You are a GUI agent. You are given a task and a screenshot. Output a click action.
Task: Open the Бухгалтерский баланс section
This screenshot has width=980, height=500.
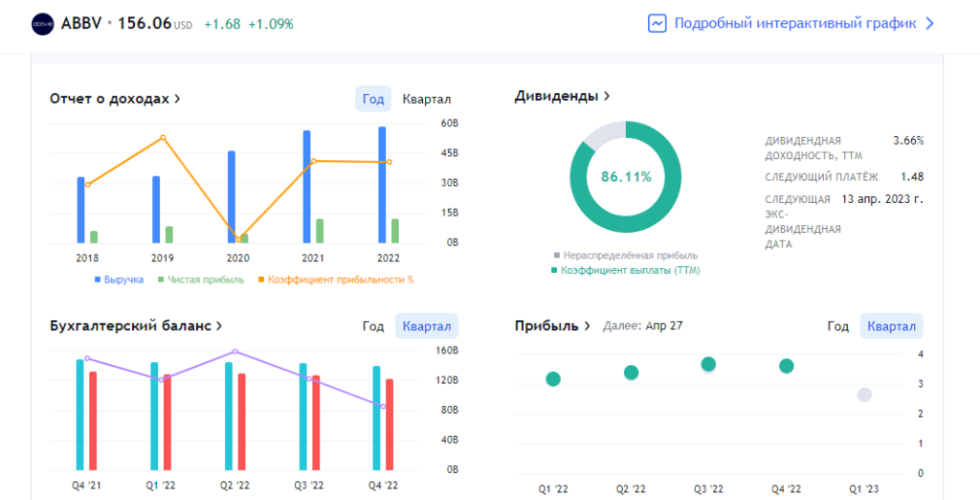[136, 326]
